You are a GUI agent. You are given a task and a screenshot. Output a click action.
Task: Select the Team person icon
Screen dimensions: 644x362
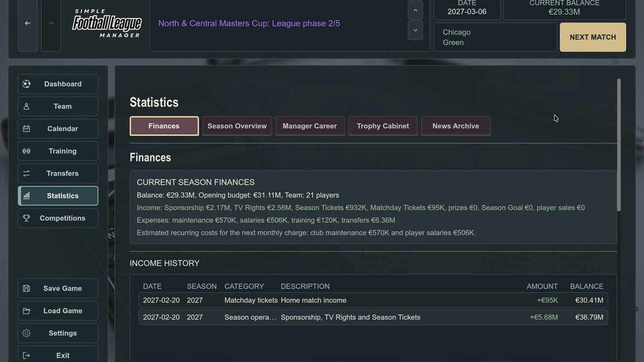click(26, 106)
